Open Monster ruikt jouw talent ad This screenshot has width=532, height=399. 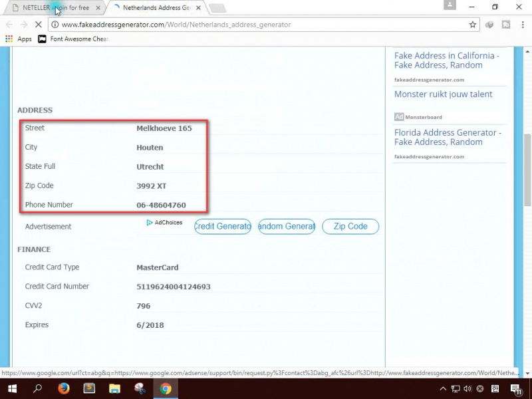tap(443, 94)
